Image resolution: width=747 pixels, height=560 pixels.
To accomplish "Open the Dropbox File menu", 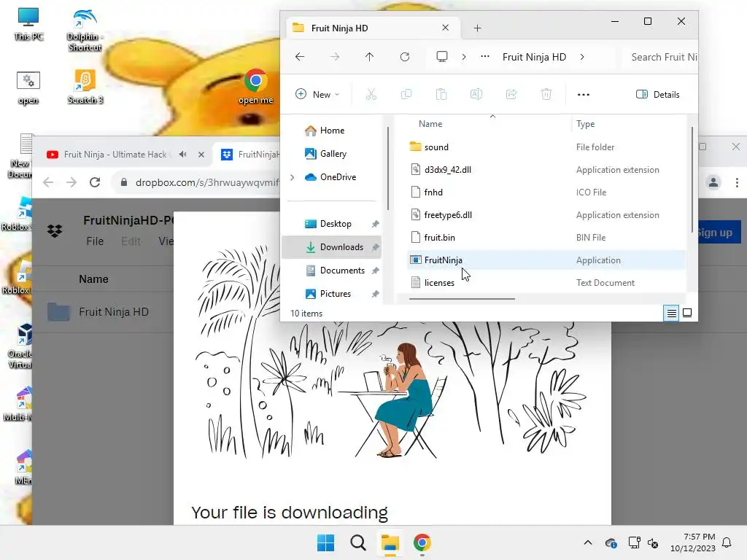I will click(95, 241).
